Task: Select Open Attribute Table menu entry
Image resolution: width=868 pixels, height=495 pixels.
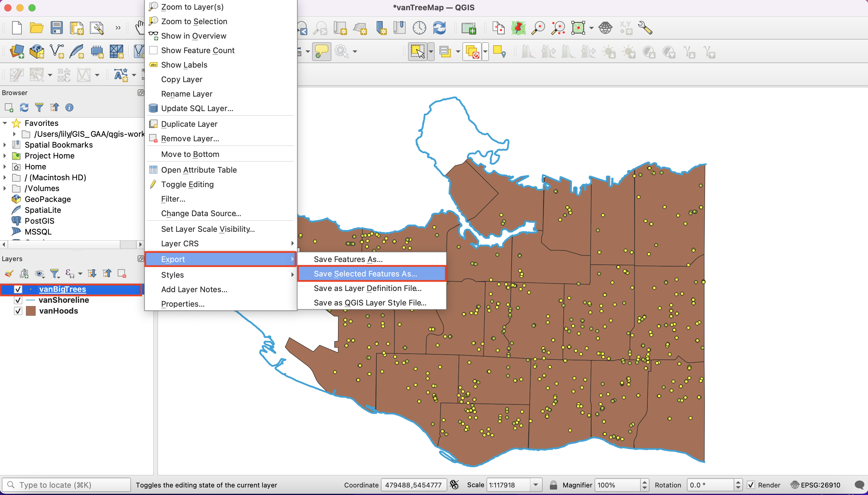Action: point(199,170)
